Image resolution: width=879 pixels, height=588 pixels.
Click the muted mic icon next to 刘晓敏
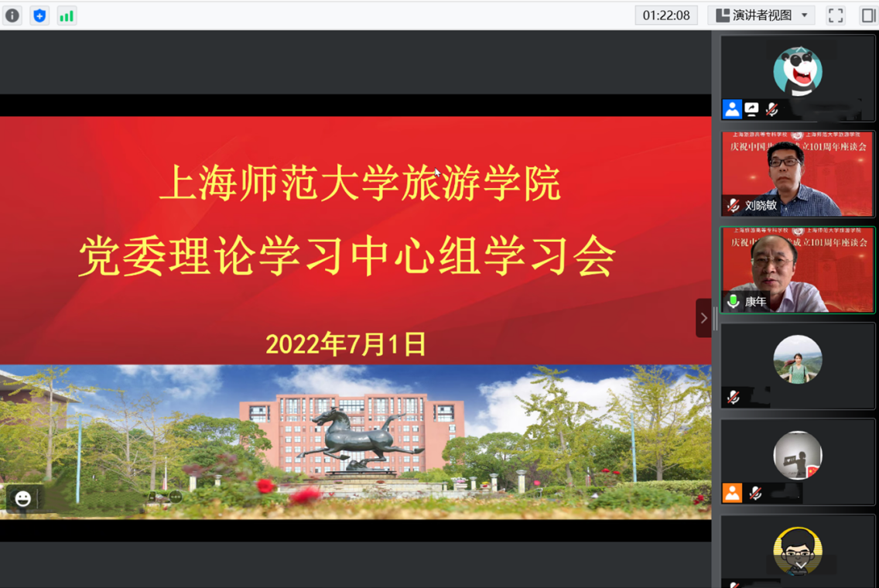733,206
